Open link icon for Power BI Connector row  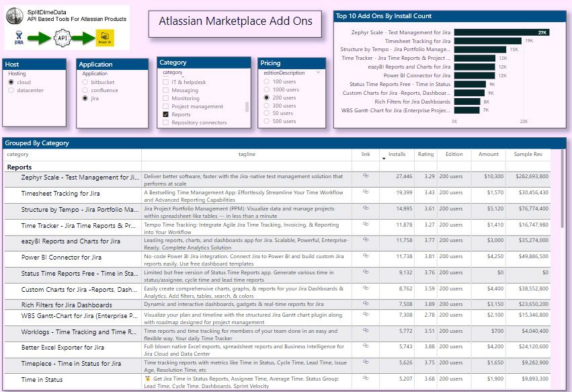pos(366,256)
